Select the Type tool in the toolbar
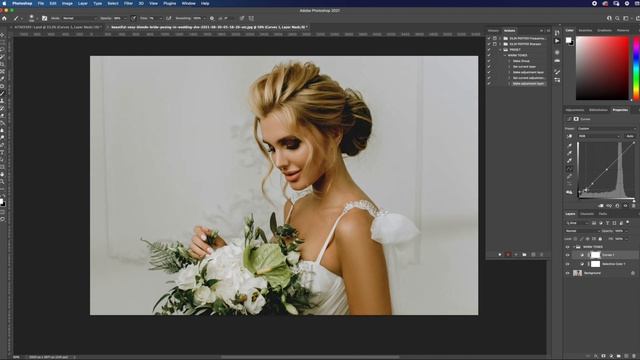The image size is (640, 360). point(2,152)
